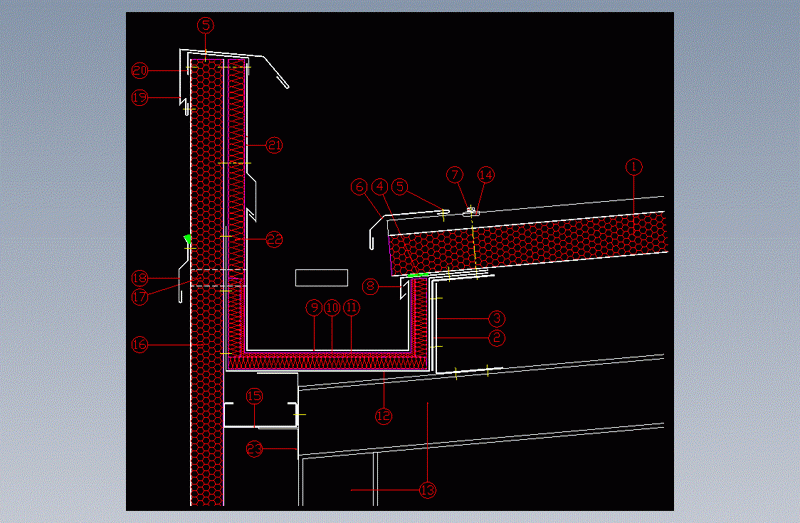The image size is (800, 523).
Task: Select callout bubble number 3
Action: click(x=496, y=319)
